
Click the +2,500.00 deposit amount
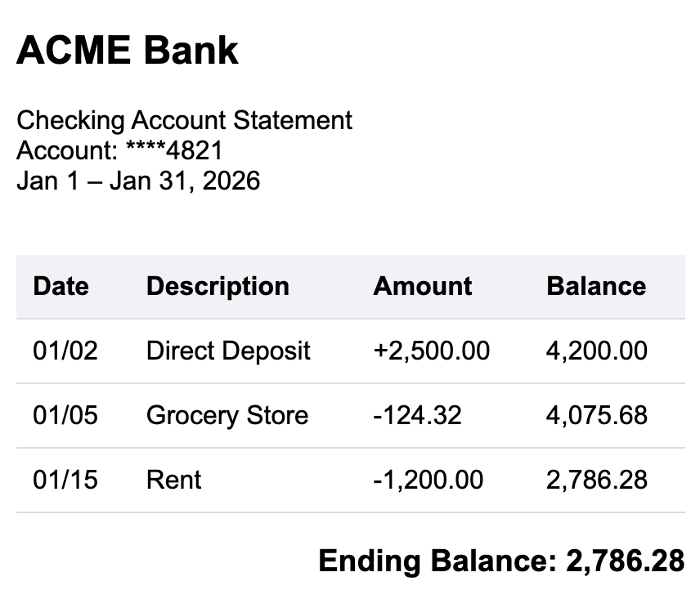click(x=431, y=351)
